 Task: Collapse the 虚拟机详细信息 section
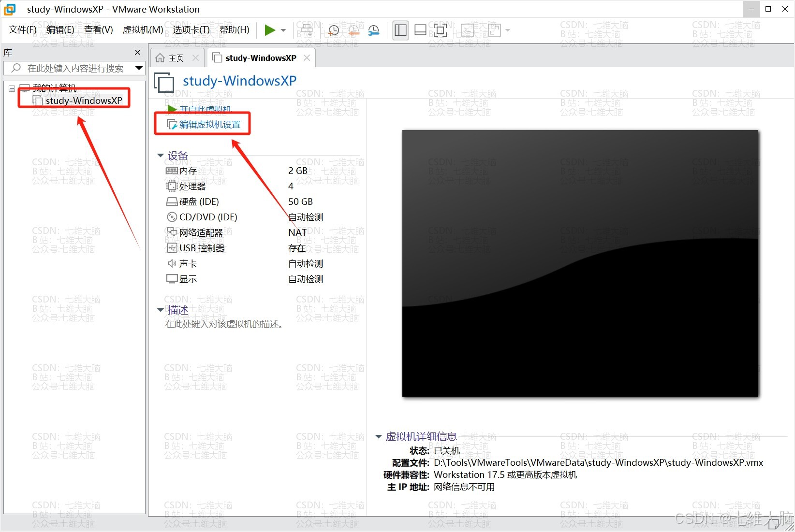379,436
